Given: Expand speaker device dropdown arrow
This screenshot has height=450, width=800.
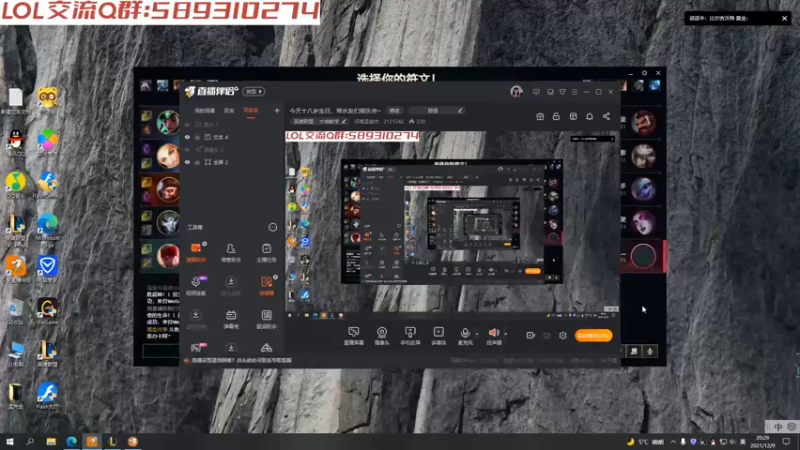Looking at the screenshot, I should click(506, 334).
